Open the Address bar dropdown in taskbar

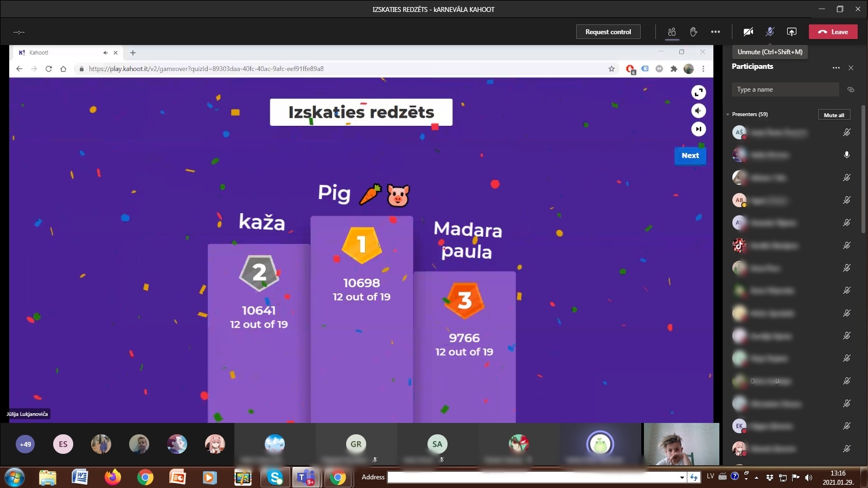(682, 477)
